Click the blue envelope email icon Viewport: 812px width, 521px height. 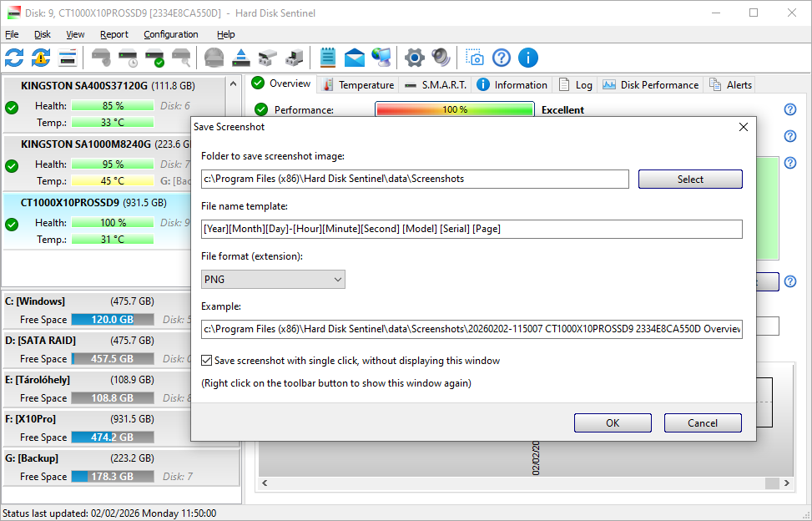(354, 58)
